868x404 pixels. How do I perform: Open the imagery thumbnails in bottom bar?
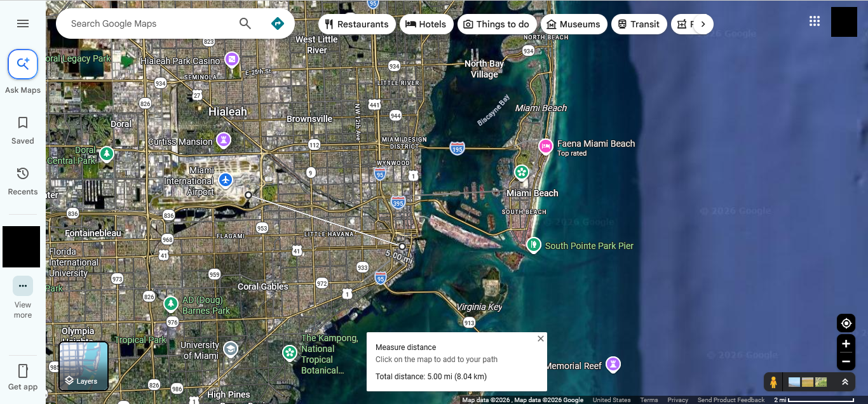point(808,382)
